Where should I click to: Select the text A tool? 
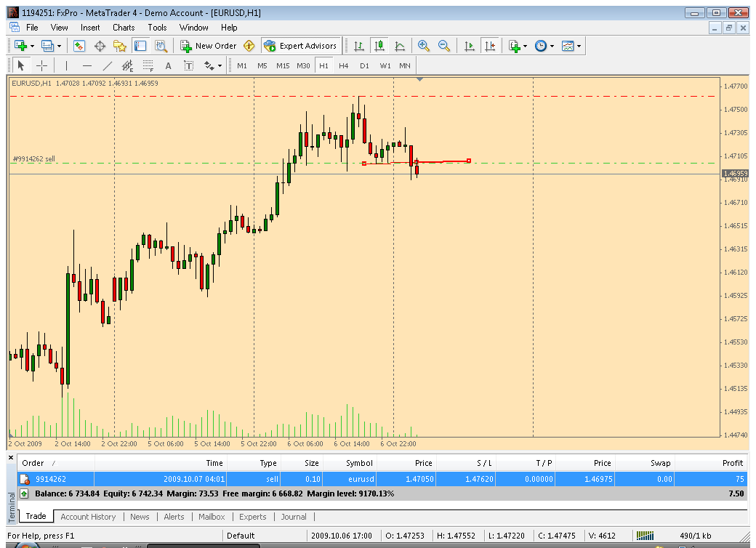168,65
